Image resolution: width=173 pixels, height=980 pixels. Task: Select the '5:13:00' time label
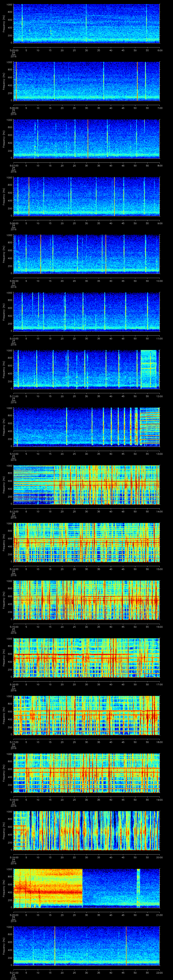[x=14, y=511]
